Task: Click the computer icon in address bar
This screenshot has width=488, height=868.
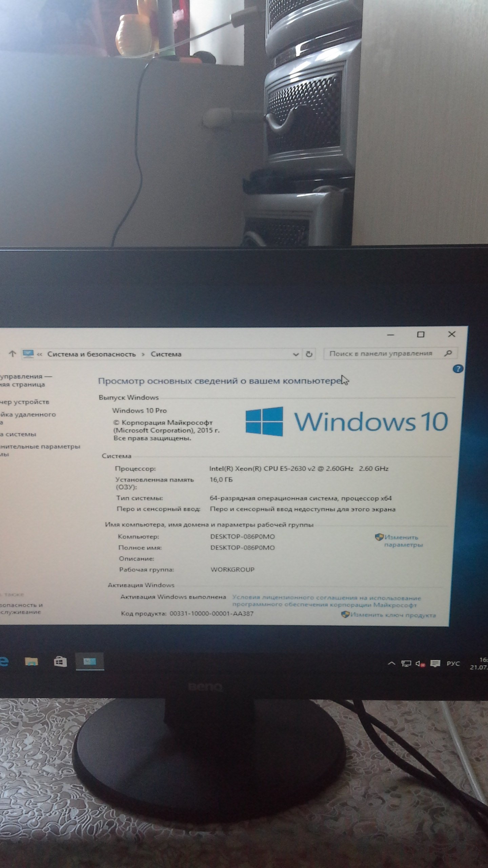Action: click(28, 354)
